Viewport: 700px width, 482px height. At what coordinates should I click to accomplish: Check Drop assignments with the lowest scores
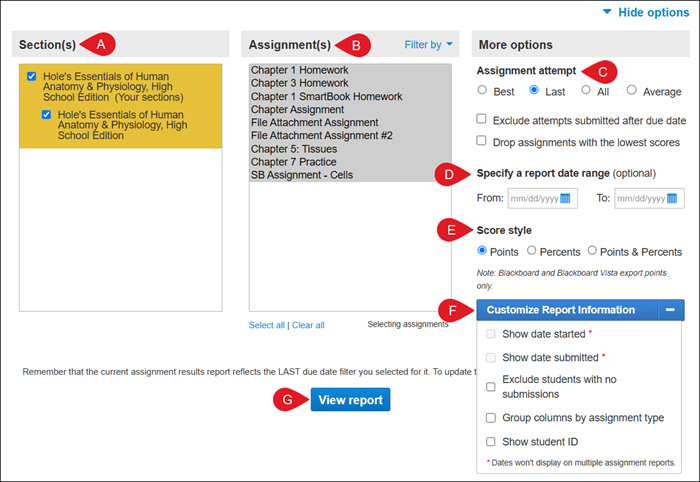pos(483,142)
